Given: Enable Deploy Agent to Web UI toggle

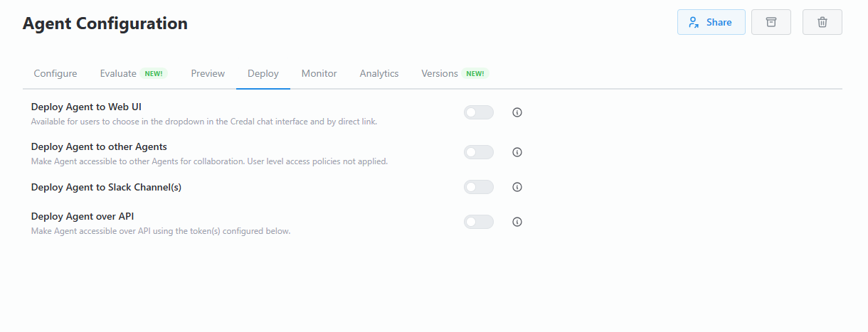Looking at the screenshot, I should 478,112.
